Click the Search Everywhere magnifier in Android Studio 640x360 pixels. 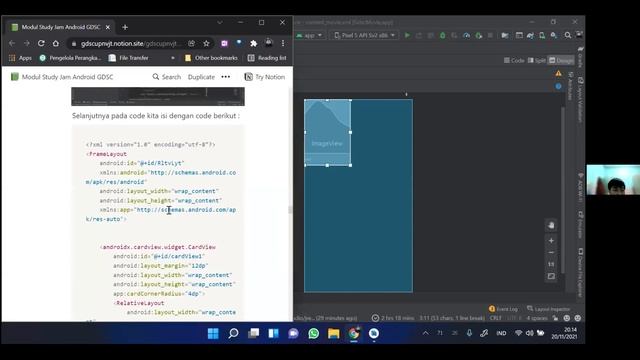(568, 36)
